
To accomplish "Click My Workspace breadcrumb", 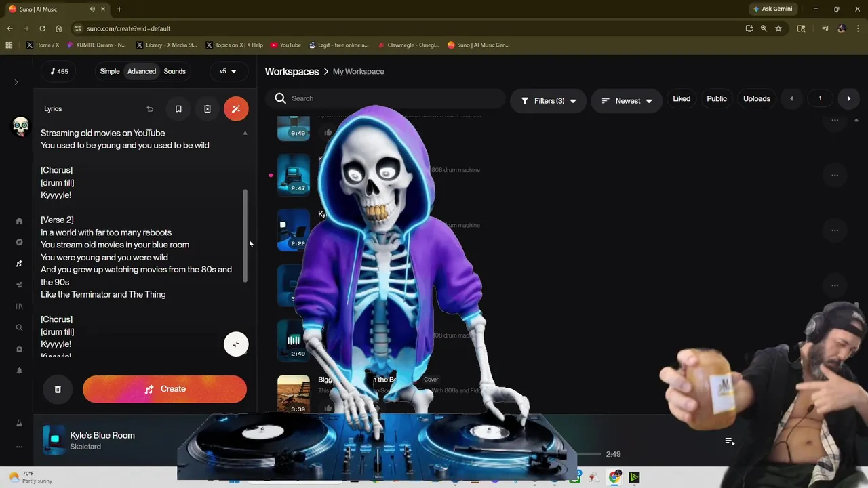I will click(358, 71).
